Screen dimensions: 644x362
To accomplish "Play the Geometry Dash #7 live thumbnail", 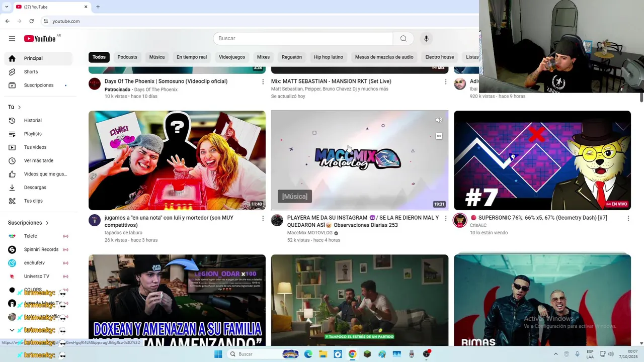I will [542, 160].
